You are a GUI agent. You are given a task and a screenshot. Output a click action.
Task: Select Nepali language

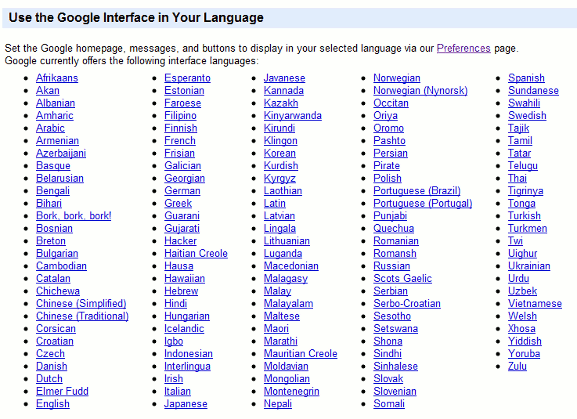277,404
